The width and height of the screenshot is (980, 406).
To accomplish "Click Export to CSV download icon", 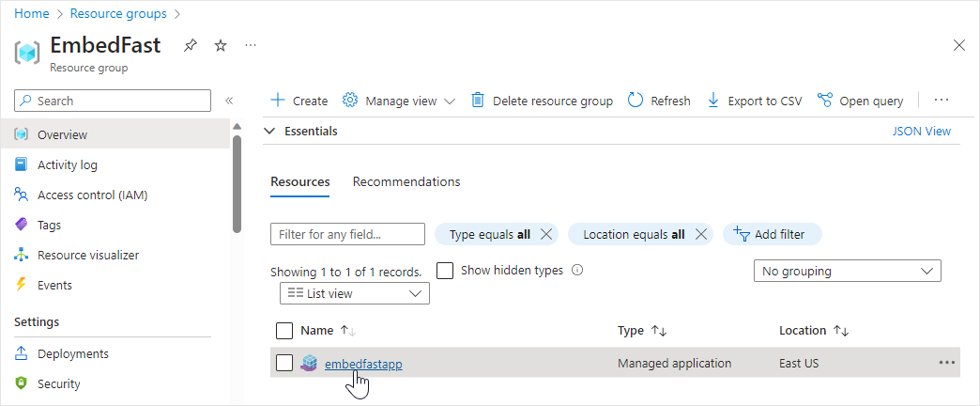I will [x=712, y=101].
